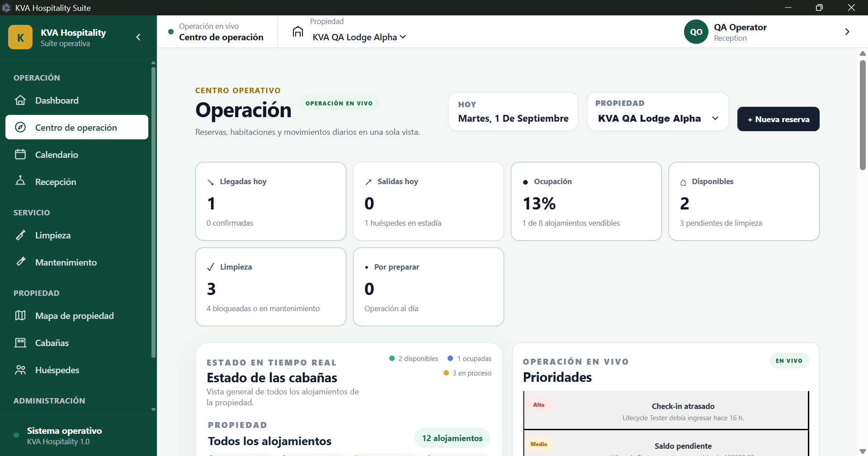Click the Cabañas sidebar icon
Screen dimensions: 868x456
pyautogui.click(x=20, y=342)
